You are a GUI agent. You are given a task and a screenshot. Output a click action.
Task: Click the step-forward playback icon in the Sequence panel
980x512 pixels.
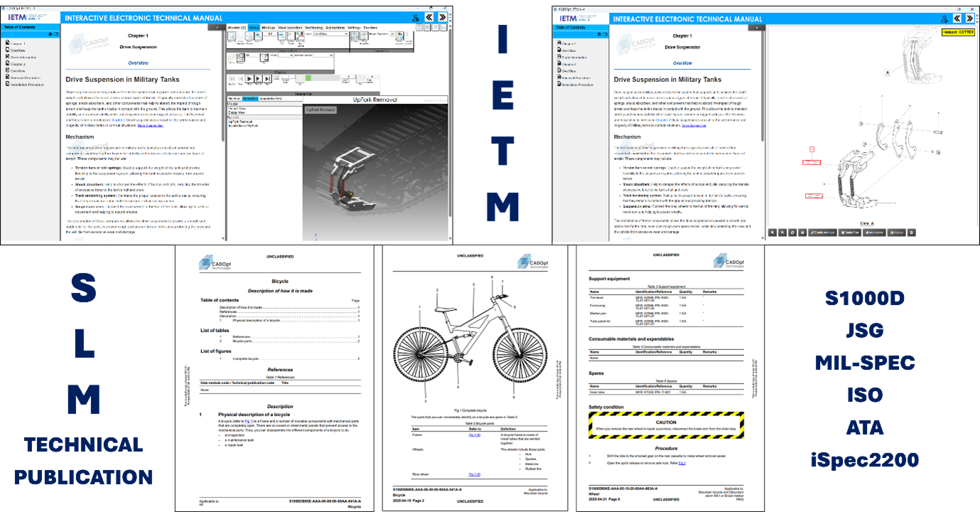pos(267,78)
